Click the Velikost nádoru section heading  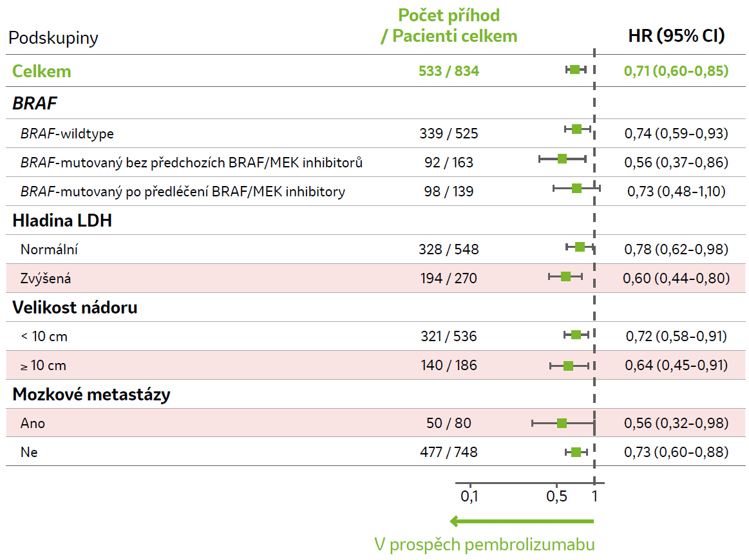point(75,308)
